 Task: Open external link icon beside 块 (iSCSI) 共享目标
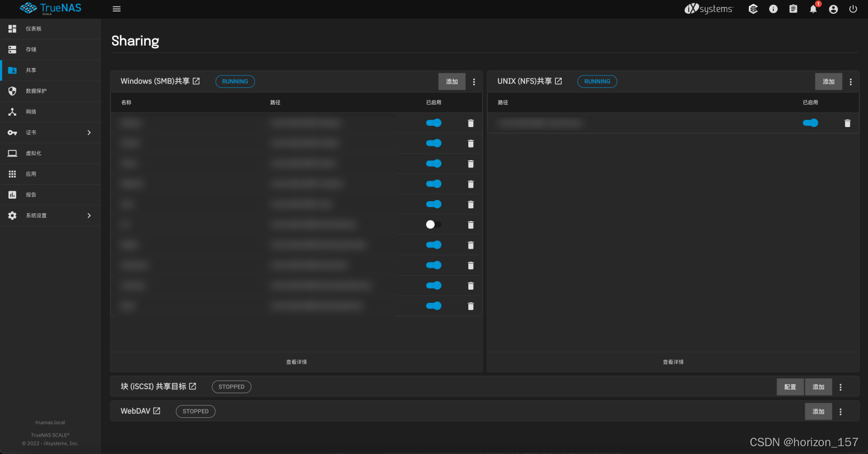pyautogui.click(x=193, y=387)
